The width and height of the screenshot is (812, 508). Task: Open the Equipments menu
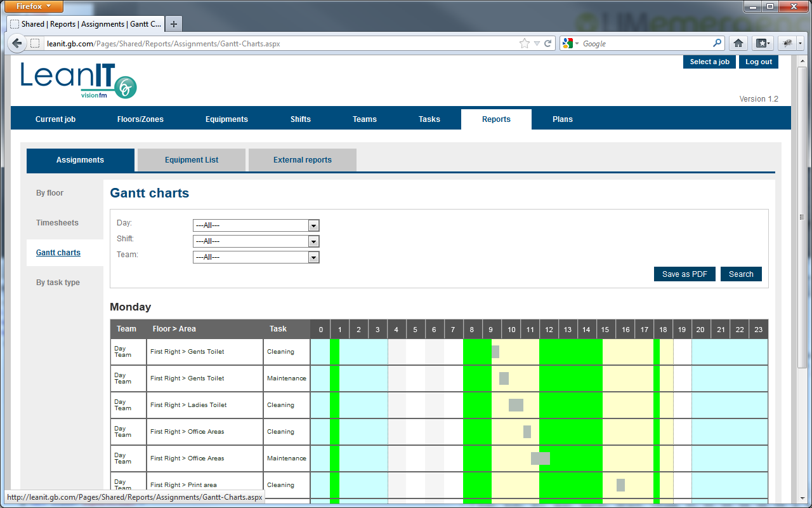point(226,119)
